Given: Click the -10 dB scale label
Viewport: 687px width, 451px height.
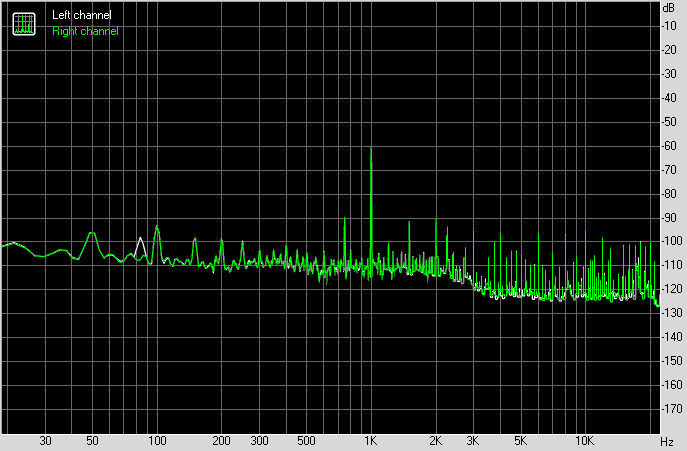Looking at the screenshot, I should pos(669,26).
